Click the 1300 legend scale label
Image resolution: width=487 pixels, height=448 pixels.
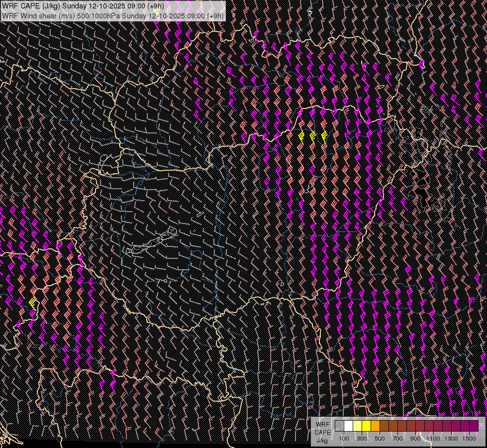(x=451, y=439)
